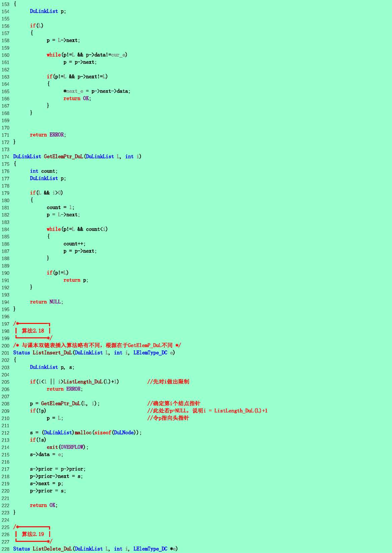This screenshot has width=392, height=553.
Task: Click the 'p->prior = s;' line
Action: pos(48,491)
